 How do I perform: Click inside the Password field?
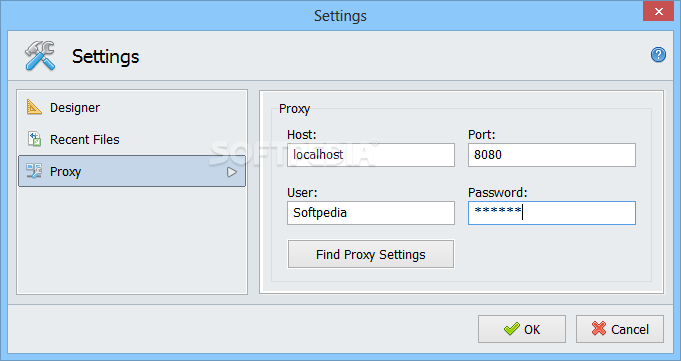pos(552,213)
